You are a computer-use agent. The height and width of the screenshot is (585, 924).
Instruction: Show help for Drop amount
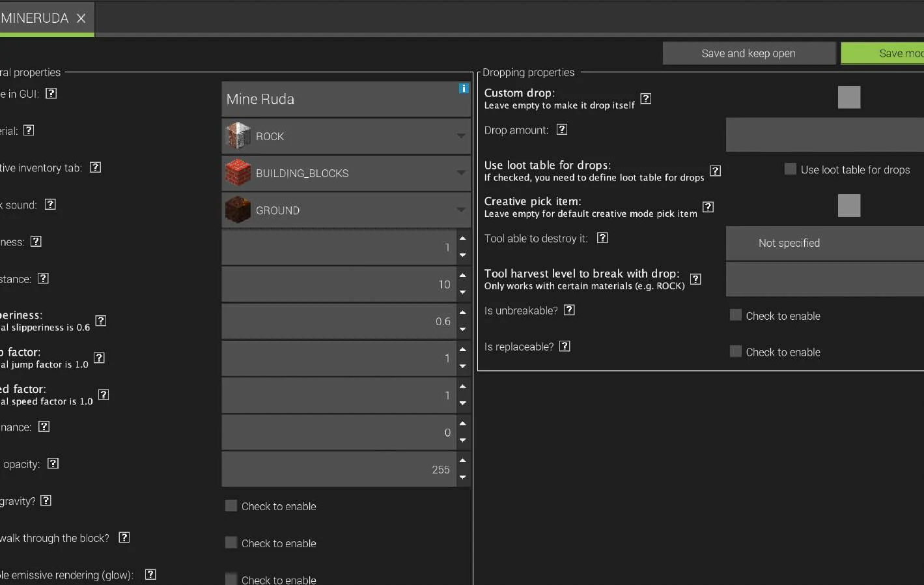pyautogui.click(x=562, y=130)
